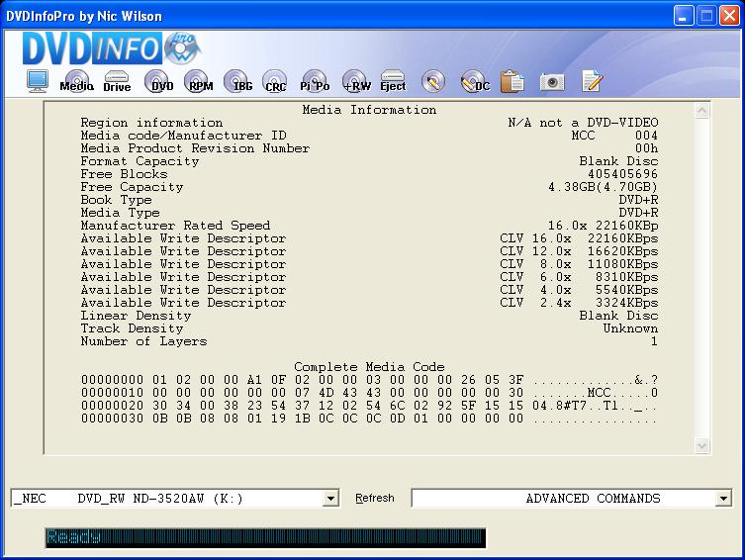745x560 pixels.
Task: Close the DVDInfoPro window
Action: [x=729, y=16]
